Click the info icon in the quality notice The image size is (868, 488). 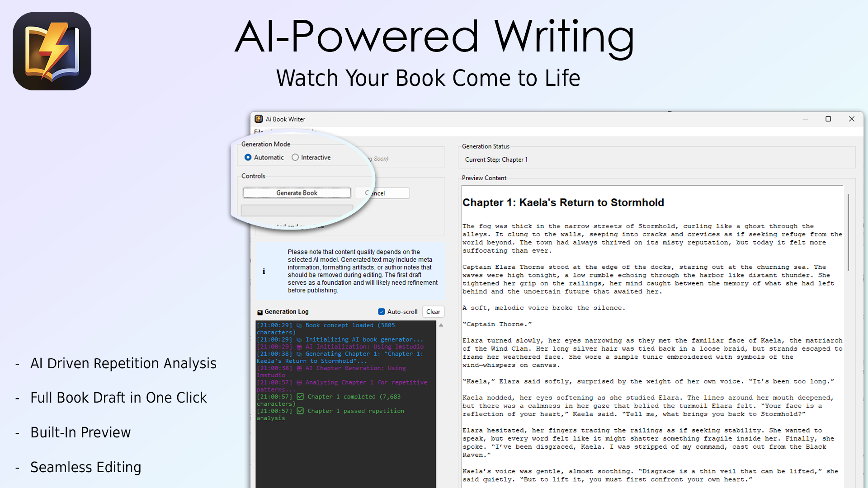(x=264, y=272)
